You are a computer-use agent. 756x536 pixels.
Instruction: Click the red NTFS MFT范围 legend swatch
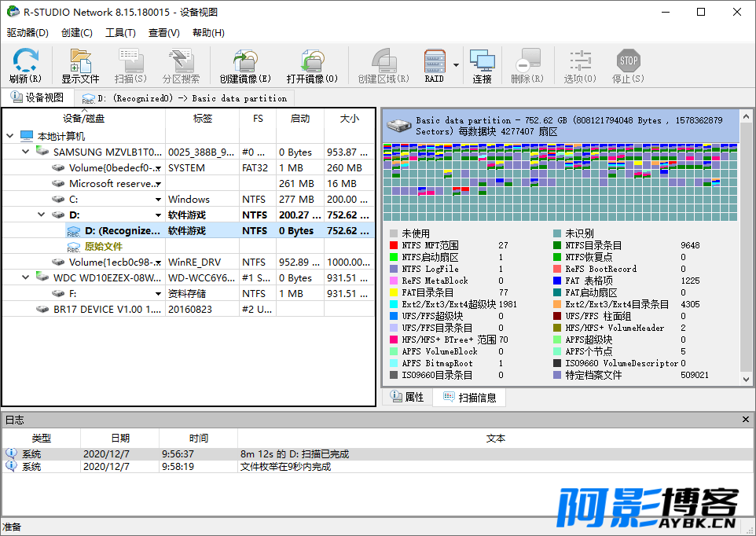[394, 245]
